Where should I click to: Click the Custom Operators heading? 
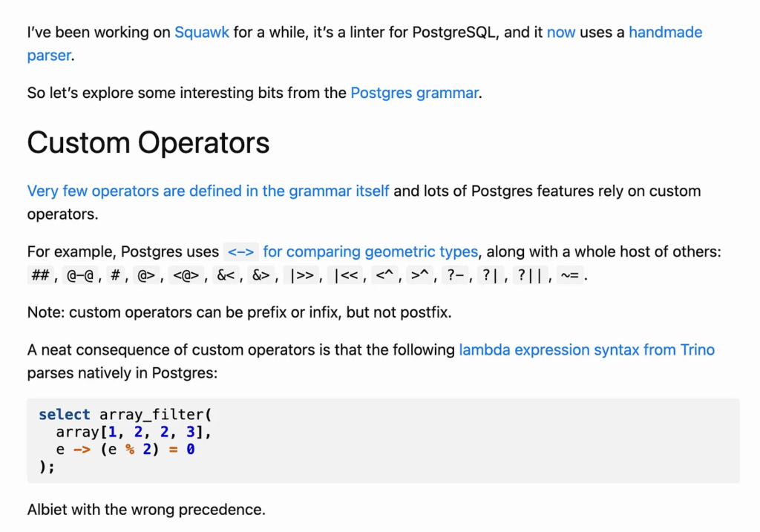(148, 142)
